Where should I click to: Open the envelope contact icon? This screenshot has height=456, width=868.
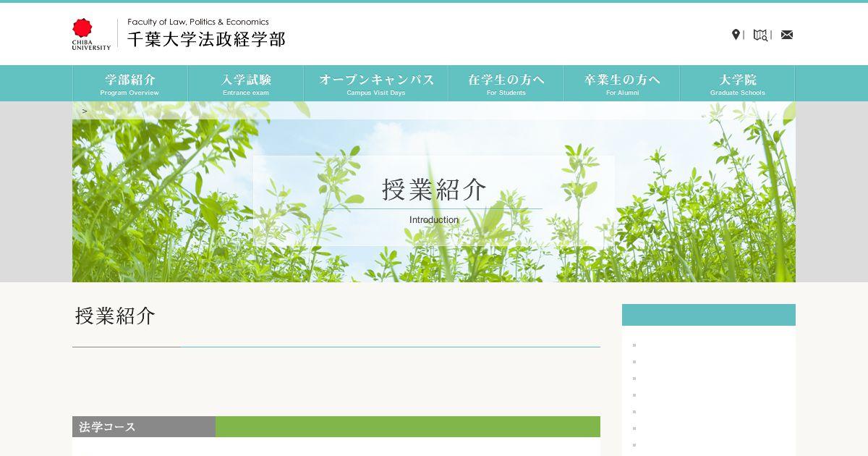[x=787, y=35]
